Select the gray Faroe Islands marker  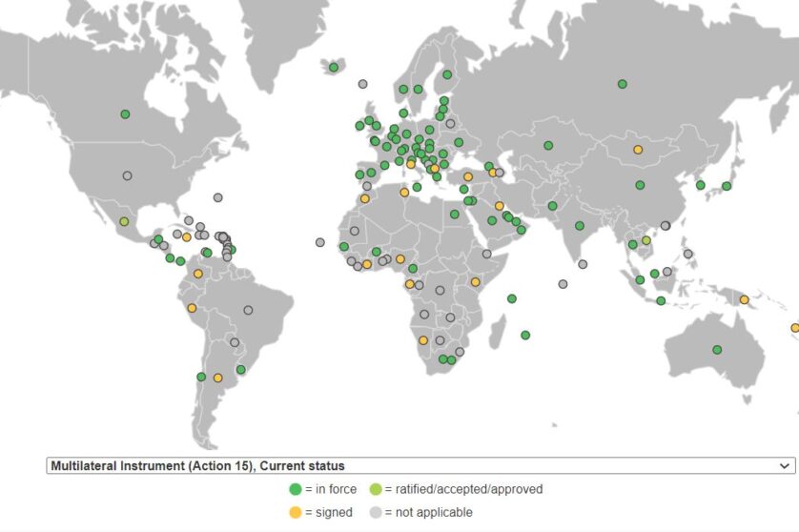point(363,84)
